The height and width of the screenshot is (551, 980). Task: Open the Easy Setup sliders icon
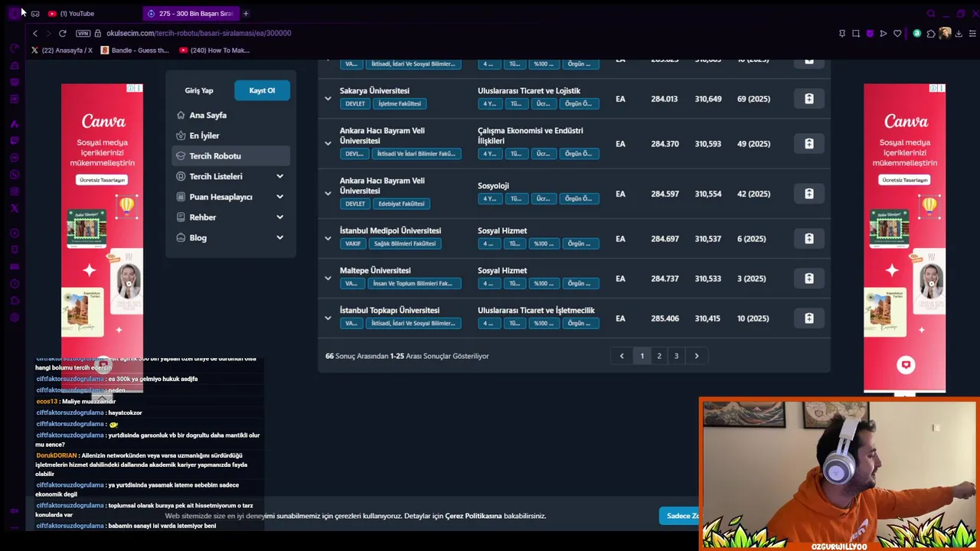click(x=972, y=33)
